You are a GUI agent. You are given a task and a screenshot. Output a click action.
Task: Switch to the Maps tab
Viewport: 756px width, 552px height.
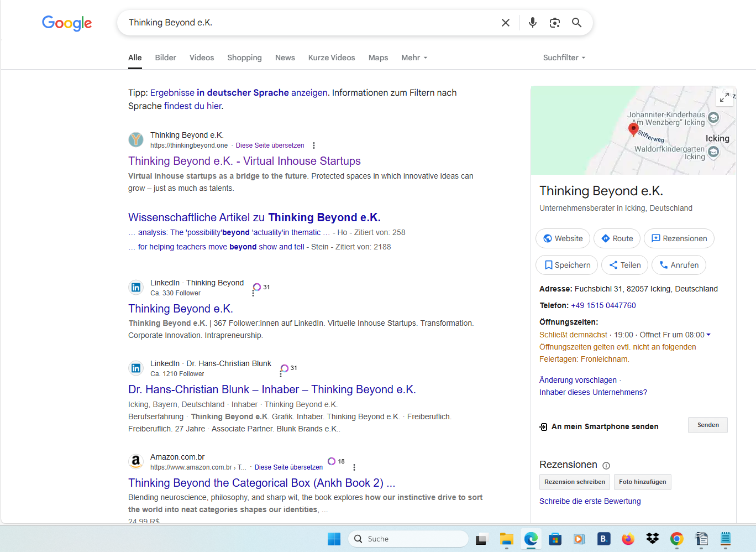[378, 58]
